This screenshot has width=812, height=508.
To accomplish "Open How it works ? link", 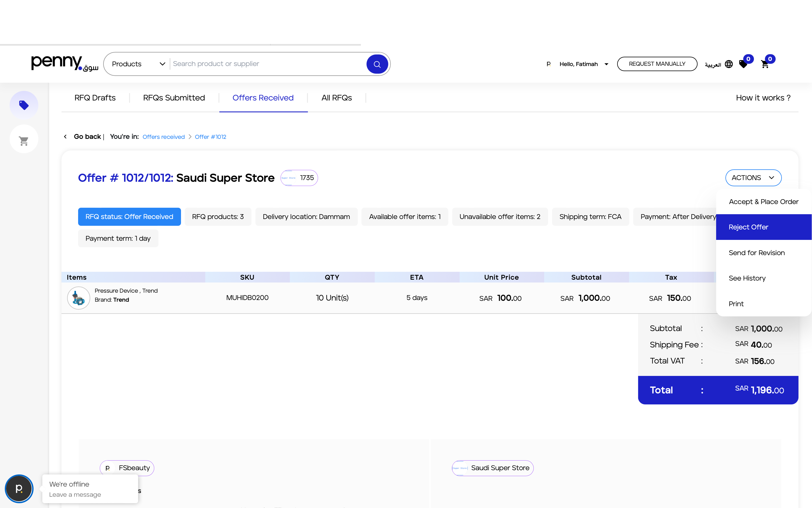I will (763, 98).
